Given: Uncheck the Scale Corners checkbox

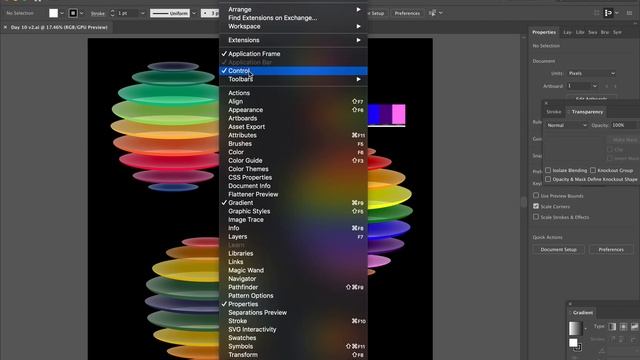Looking at the screenshot, I should pos(536,207).
